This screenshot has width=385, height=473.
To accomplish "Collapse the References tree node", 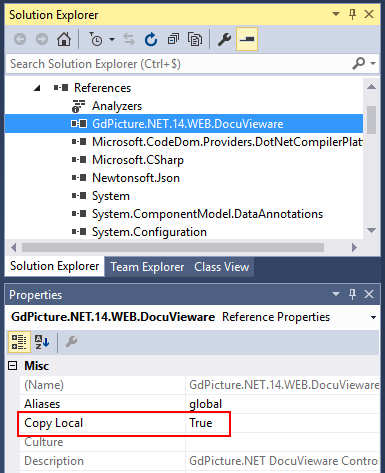I will 37,88.
